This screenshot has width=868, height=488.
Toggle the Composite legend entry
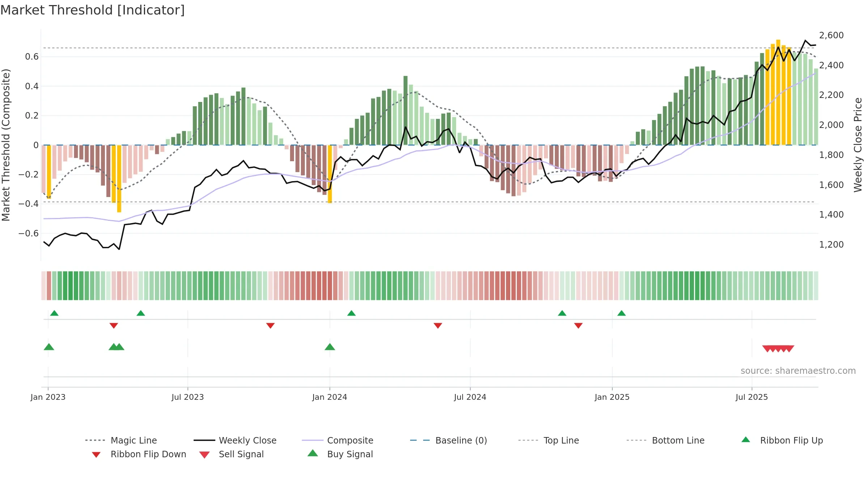[x=337, y=440]
